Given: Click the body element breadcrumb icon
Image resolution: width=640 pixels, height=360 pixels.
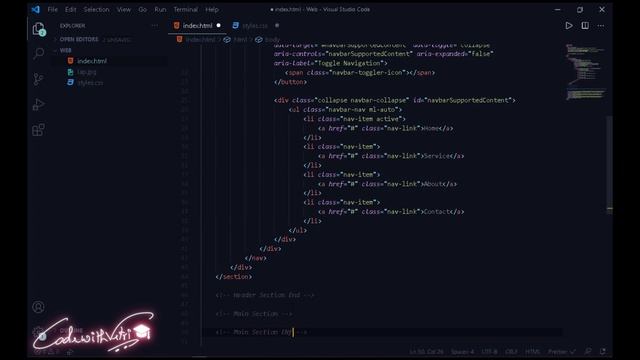Looking at the screenshot, I should point(259,40).
